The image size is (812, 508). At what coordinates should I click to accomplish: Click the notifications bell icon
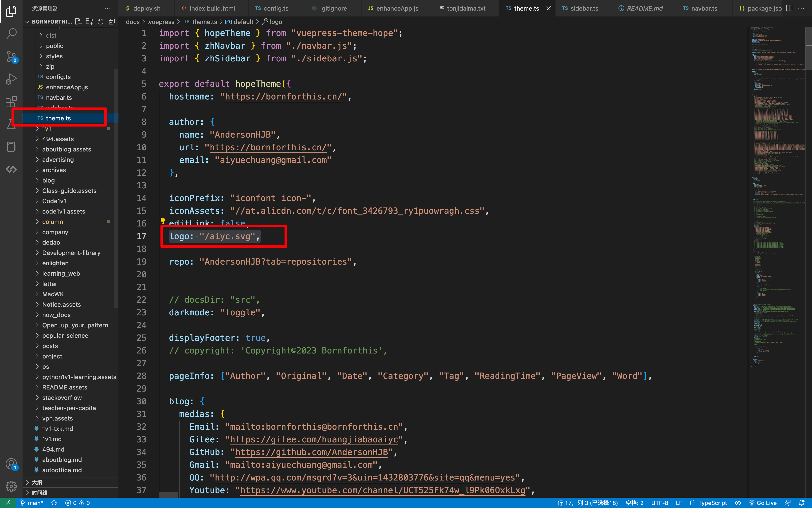tap(802, 503)
